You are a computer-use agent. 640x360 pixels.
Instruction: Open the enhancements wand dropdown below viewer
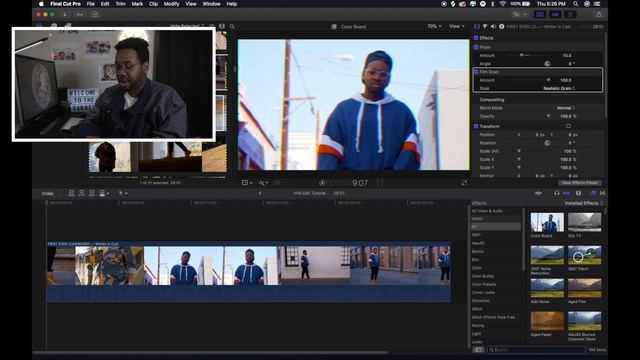[264, 183]
